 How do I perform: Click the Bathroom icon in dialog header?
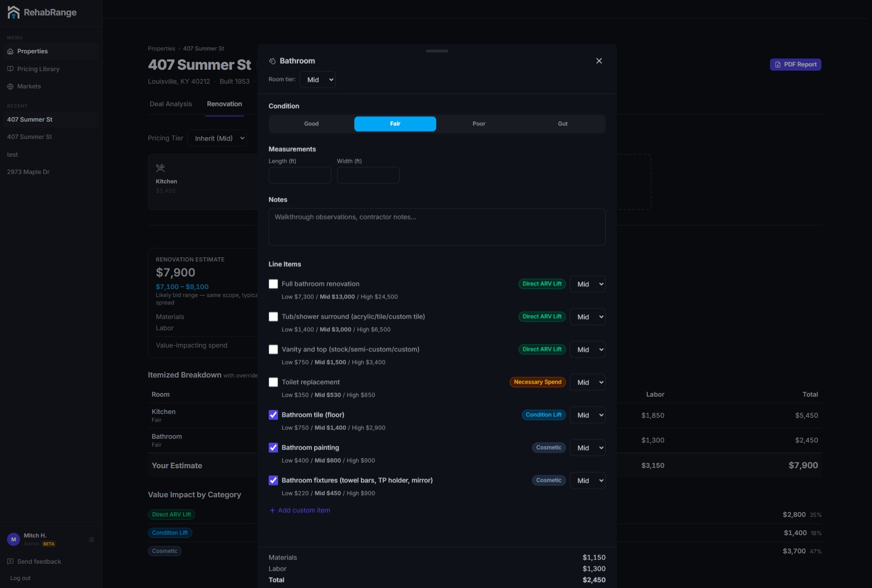272,61
